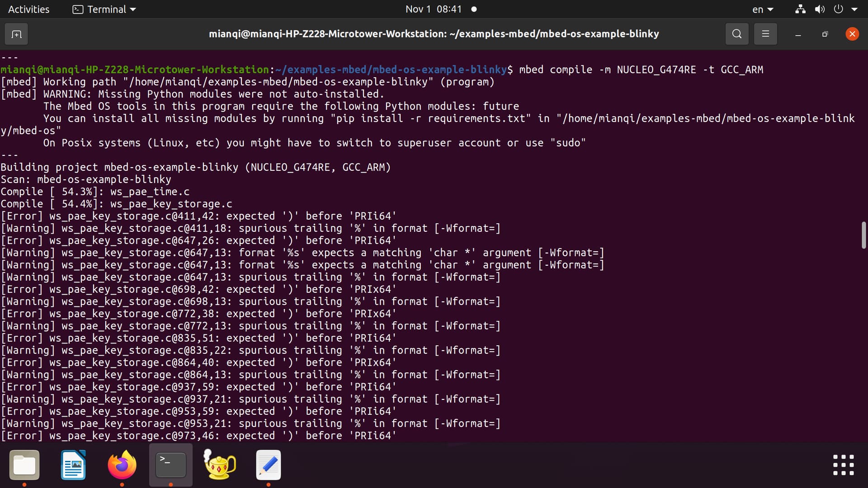Show all applications grid

click(x=843, y=465)
